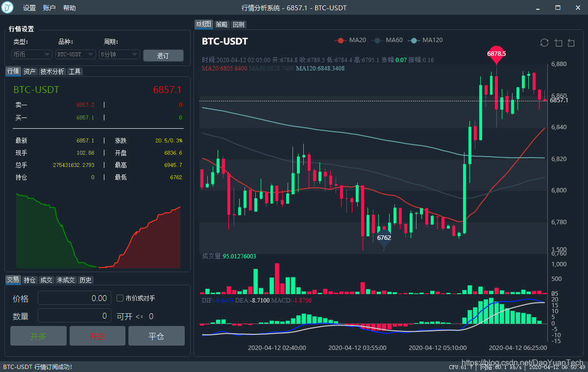The height and width of the screenshot is (372, 588).
Task: Switch to the 策略 tab
Action: 221,24
